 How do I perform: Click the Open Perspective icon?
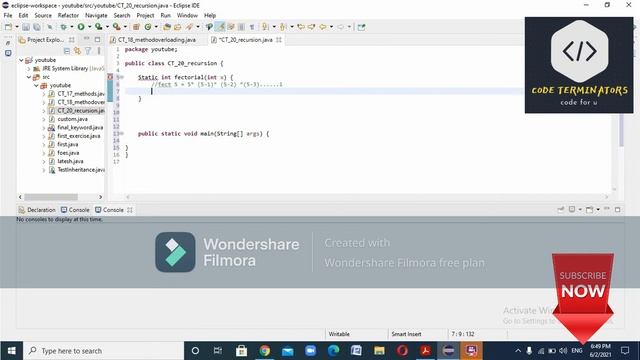361,27
